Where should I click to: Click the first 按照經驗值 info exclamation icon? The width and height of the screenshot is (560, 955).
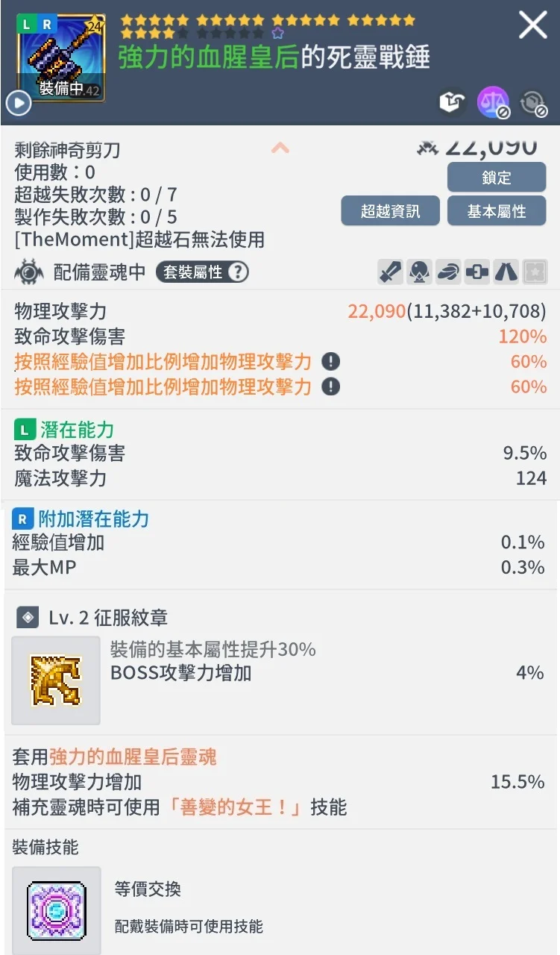click(330, 362)
